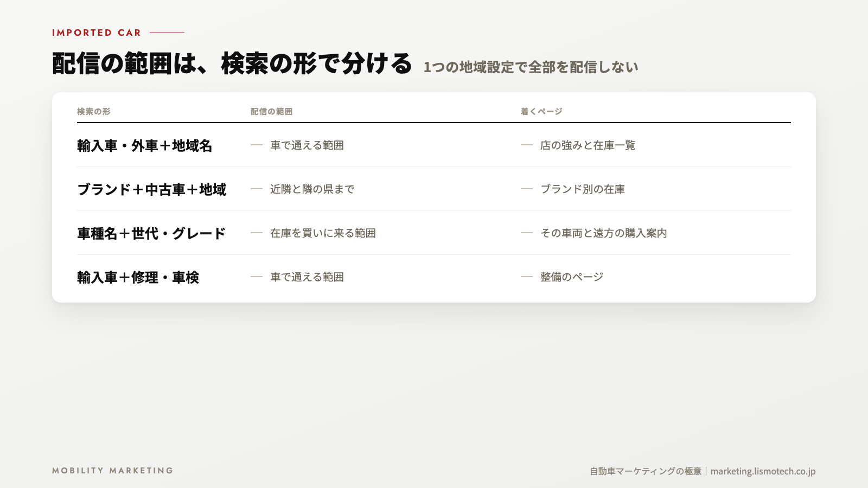Viewport: 868px width, 488px height.
Task: Click the cell 在庫を買いに来る範囲
Action: 323,233
